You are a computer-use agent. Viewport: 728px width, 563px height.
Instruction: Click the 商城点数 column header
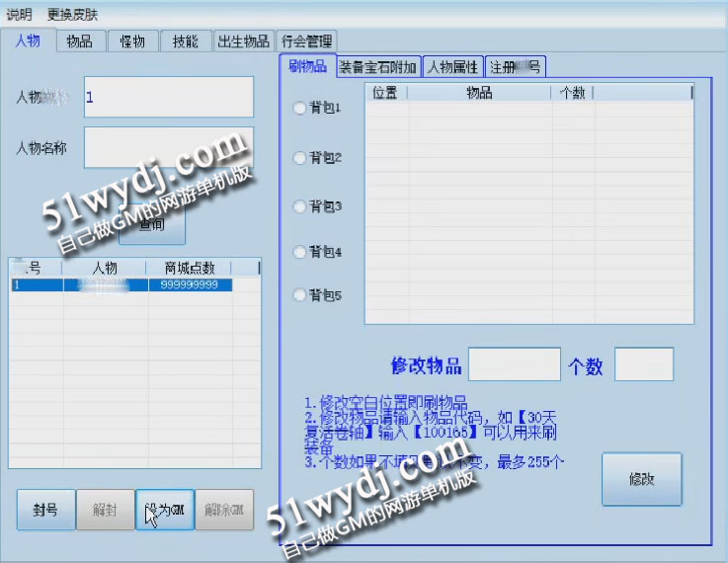189,268
